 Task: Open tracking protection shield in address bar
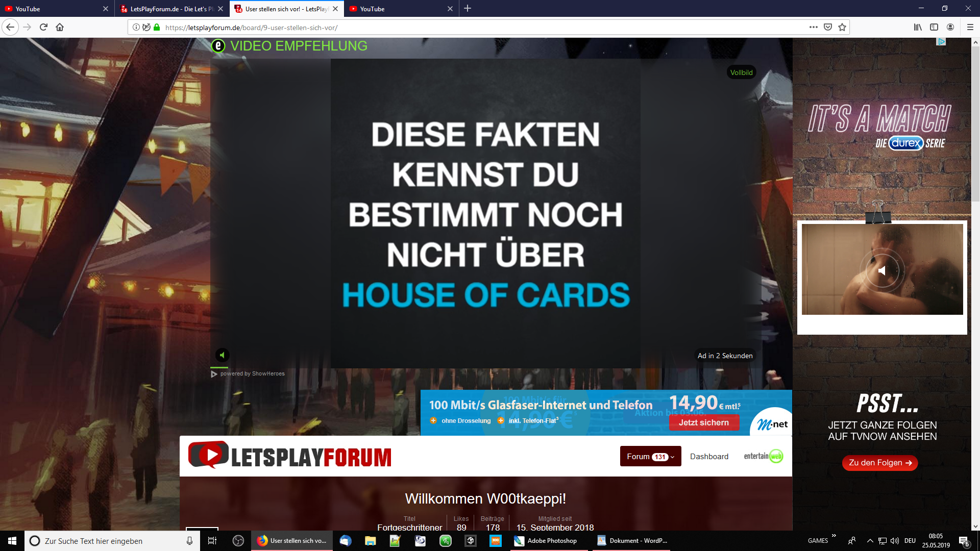coord(146,27)
